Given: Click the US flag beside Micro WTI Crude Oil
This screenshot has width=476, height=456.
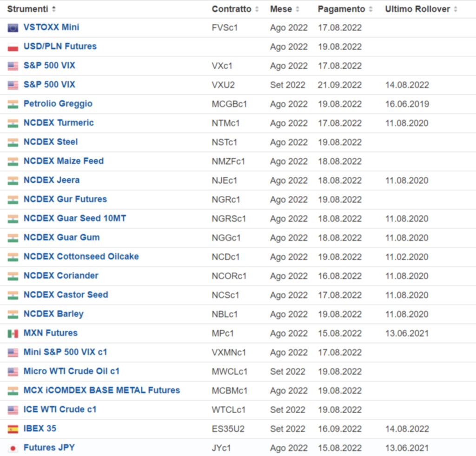Looking at the screenshot, I should [13, 371].
